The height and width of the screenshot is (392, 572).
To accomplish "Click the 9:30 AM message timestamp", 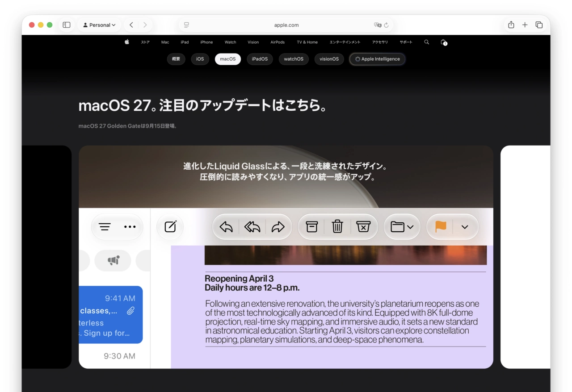I will coord(119,356).
